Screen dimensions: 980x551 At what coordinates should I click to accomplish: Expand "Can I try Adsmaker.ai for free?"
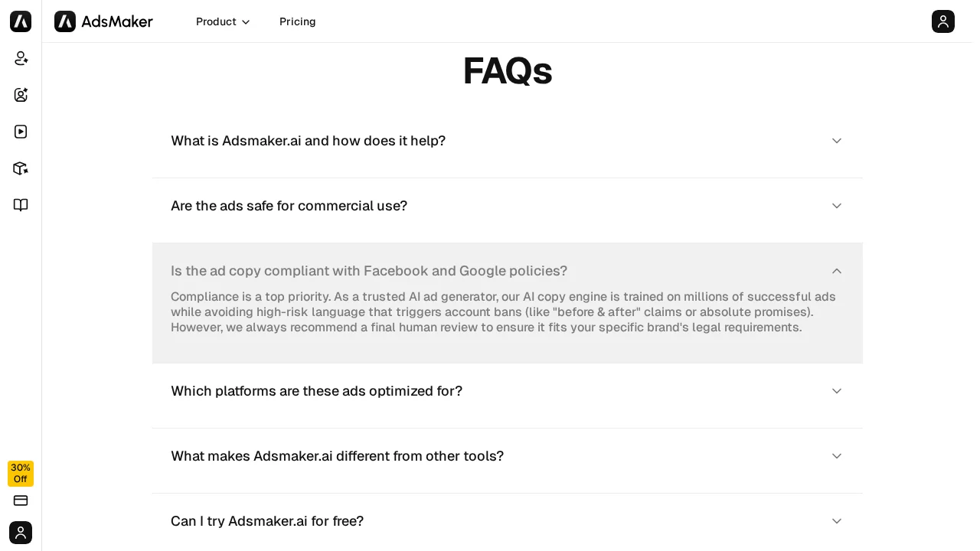(x=267, y=521)
